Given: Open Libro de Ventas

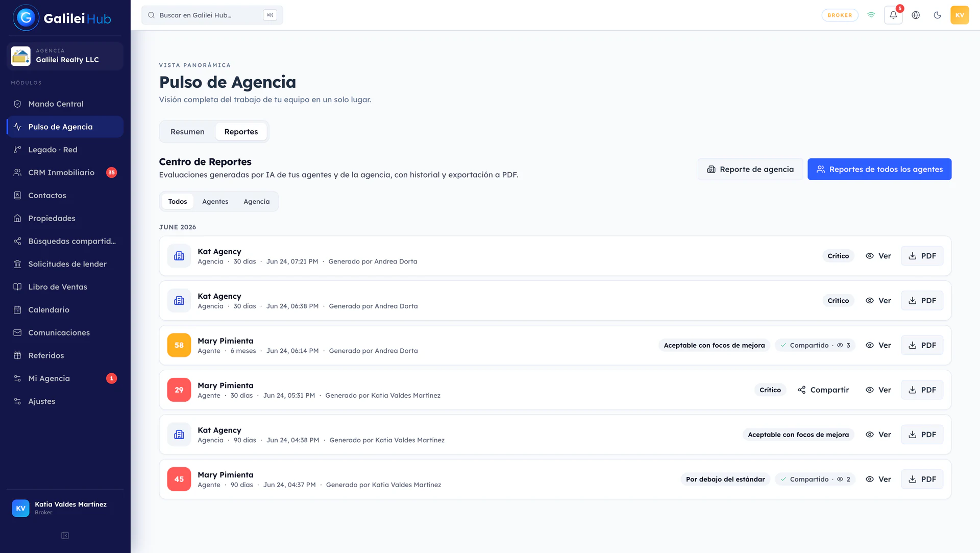Looking at the screenshot, I should coord(65,287).
